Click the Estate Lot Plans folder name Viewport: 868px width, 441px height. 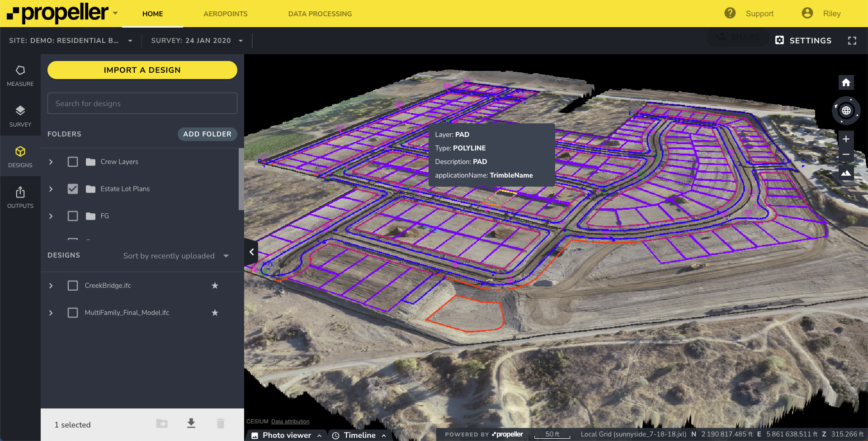click(x=125, y=189)
